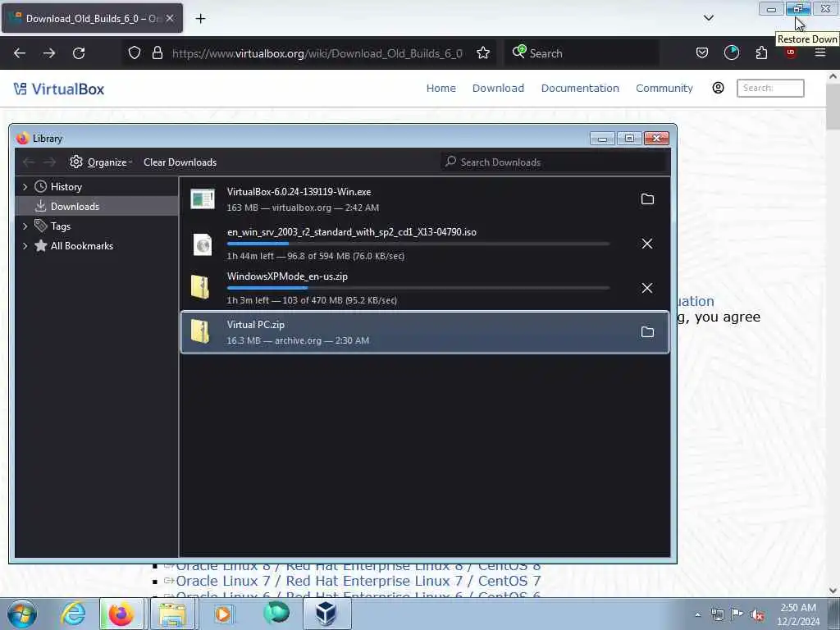Click the URL address field
Screen dimensions: 840x630
tap(317, 53)
